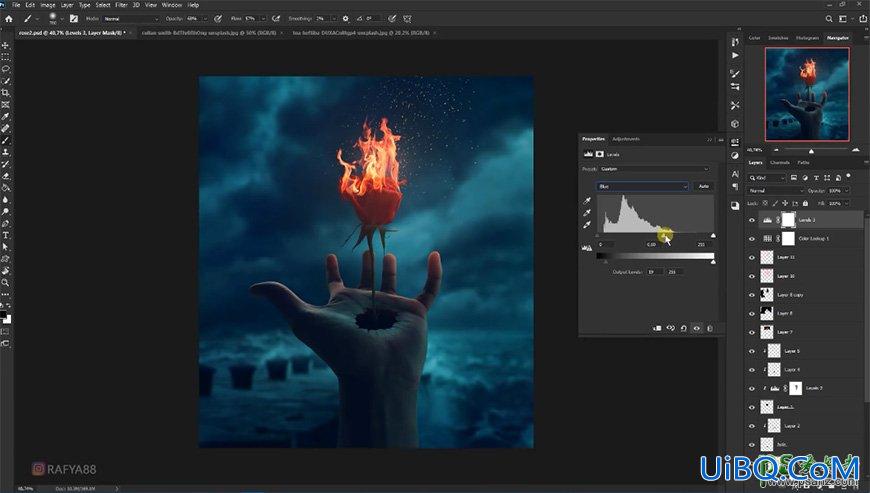The image size is (870, 493).
Task: Clip adjustment to layer below button
Action: pyautogui.click(x=657, y=328)
